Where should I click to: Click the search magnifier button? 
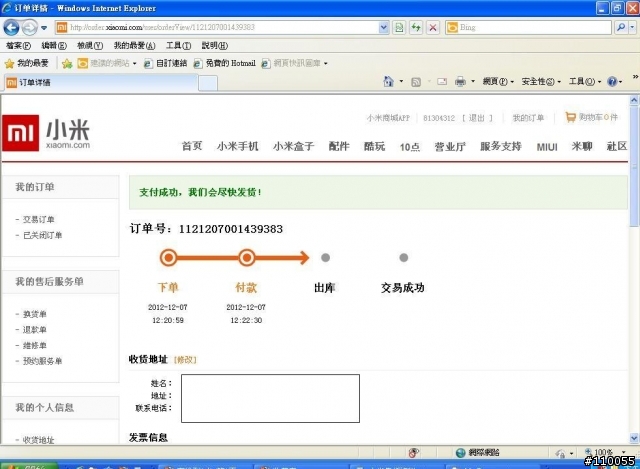[621, 27]
